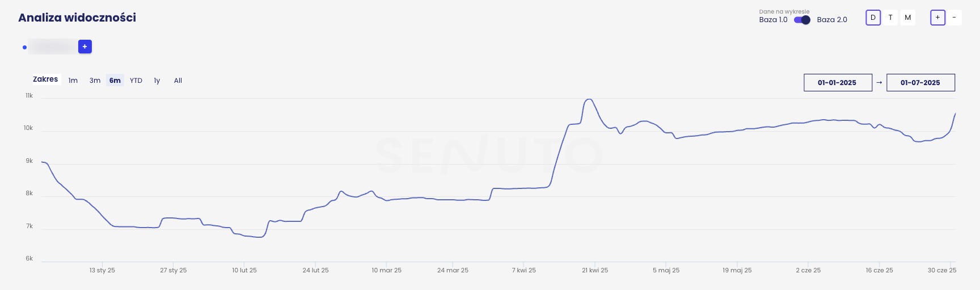Open end date field 01-07-2025
Viewport: 980px width, 290px height.
click(x=920, y=82)
